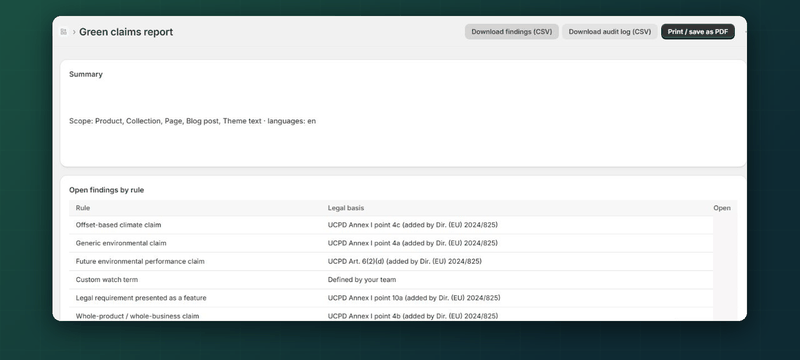
Task: Select the Legal basis column header
Action: (345, 208)
